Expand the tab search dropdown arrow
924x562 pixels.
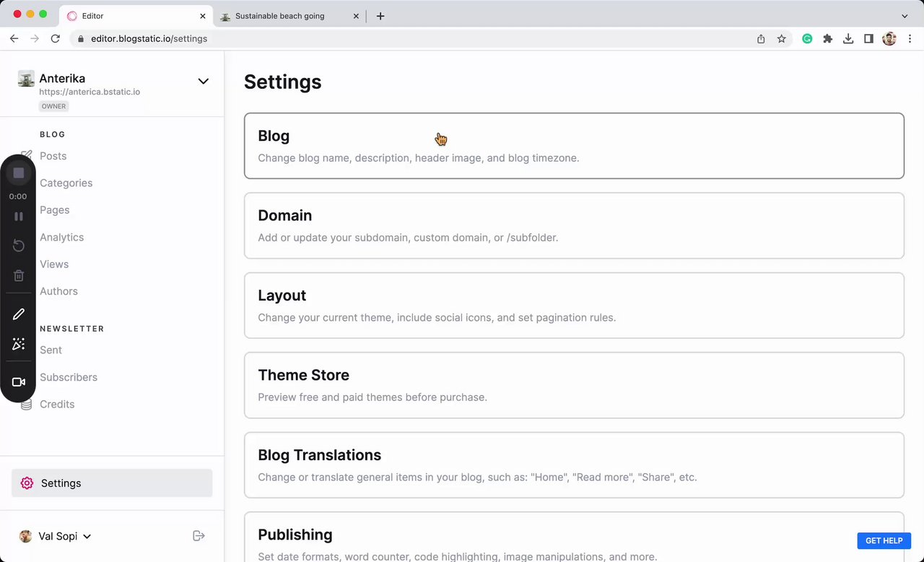(x=905, y=16)
